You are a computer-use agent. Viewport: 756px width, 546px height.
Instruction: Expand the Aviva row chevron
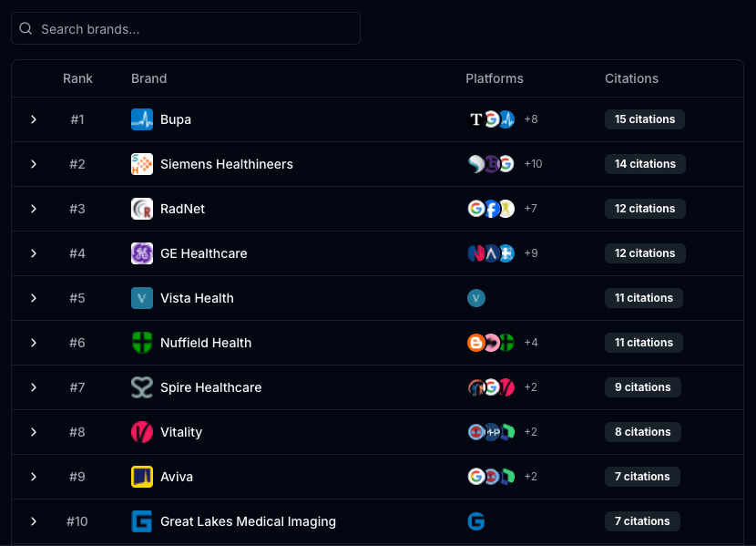pos(34,477)
